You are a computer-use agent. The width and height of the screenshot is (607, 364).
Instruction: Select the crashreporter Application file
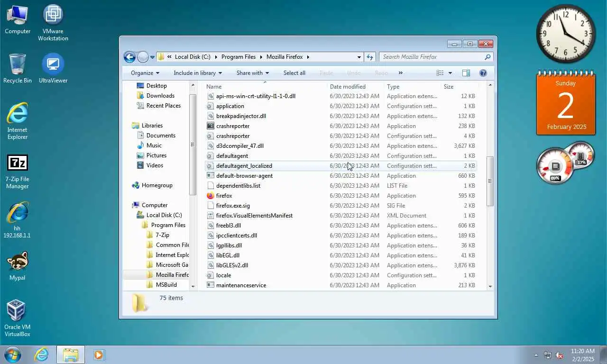(x=340, y=126)
